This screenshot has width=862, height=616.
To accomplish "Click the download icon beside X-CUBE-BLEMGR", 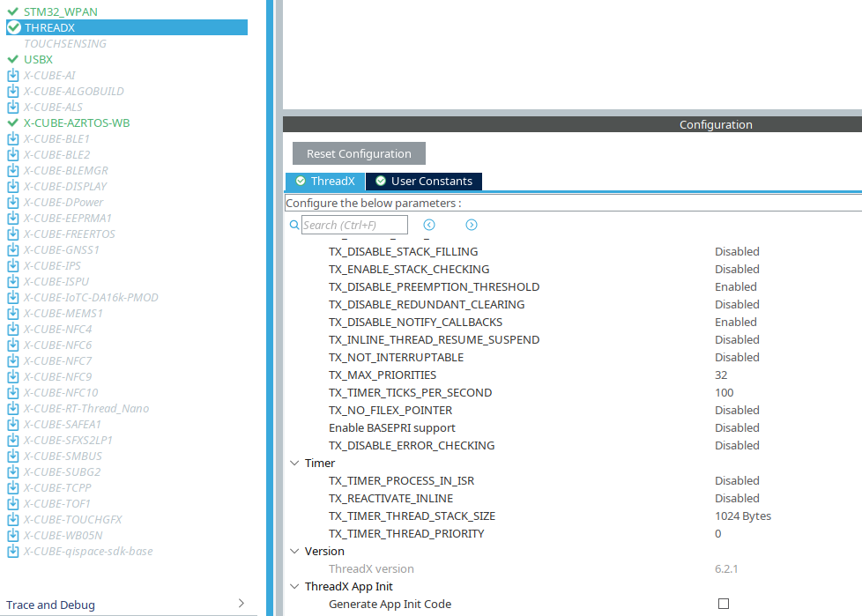I will point(13,171).
